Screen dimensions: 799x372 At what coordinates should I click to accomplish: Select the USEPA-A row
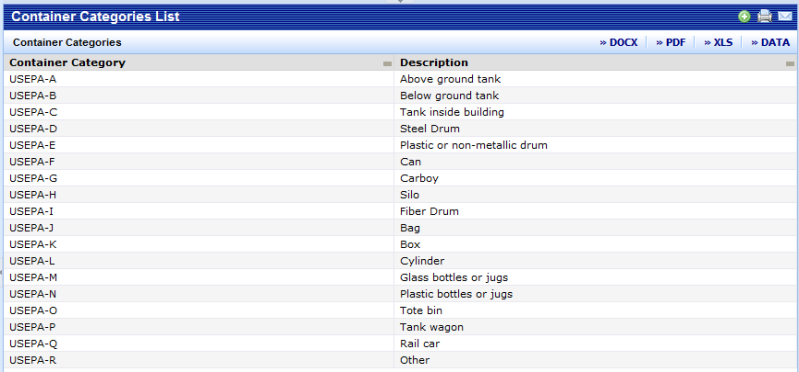point(400,79)
